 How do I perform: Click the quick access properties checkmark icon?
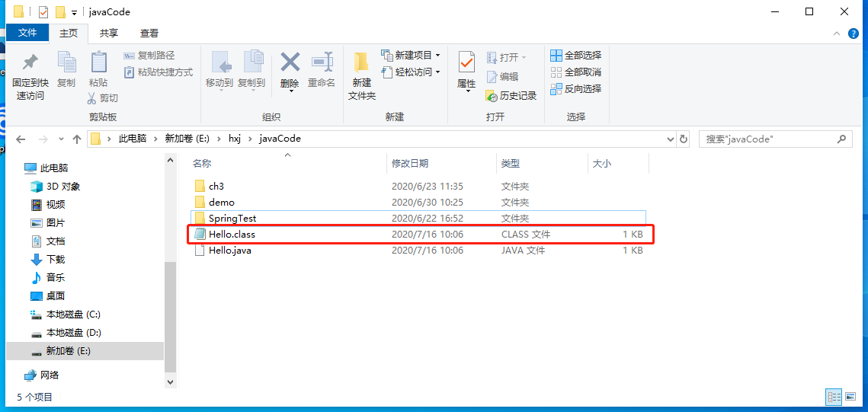[43, 11]
